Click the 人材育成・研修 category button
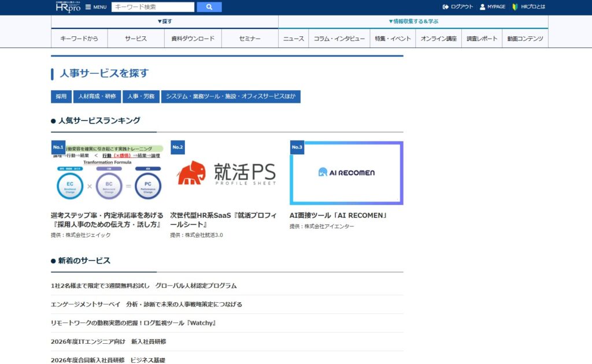The height and width of the screenshot is (364, 592). 97,96
